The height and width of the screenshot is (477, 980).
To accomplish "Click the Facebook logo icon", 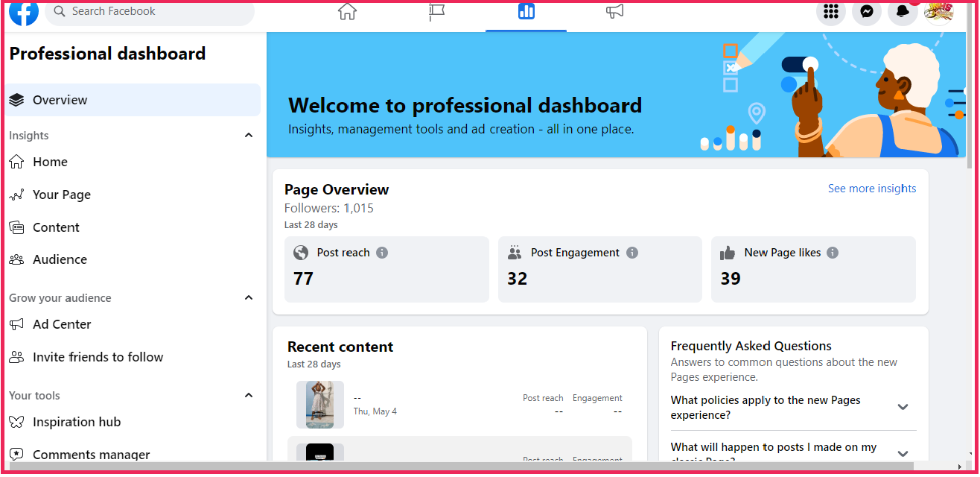I will pyautogui.click(x=24, y=13).
